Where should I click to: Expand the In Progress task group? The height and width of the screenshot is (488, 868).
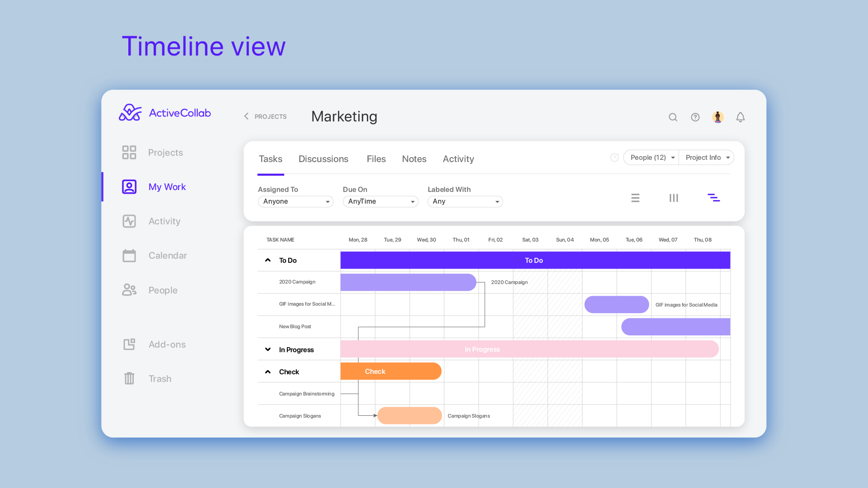(268, 349)
